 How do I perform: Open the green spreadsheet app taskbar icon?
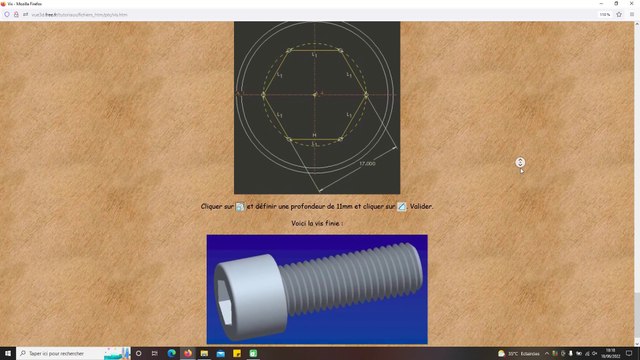pos(253,353)
